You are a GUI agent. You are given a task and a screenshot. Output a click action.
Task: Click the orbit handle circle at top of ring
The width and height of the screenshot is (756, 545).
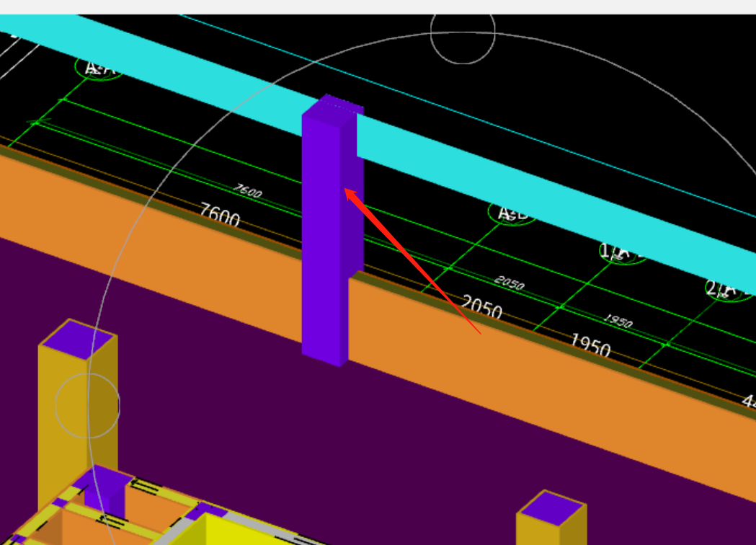[463, 32]
